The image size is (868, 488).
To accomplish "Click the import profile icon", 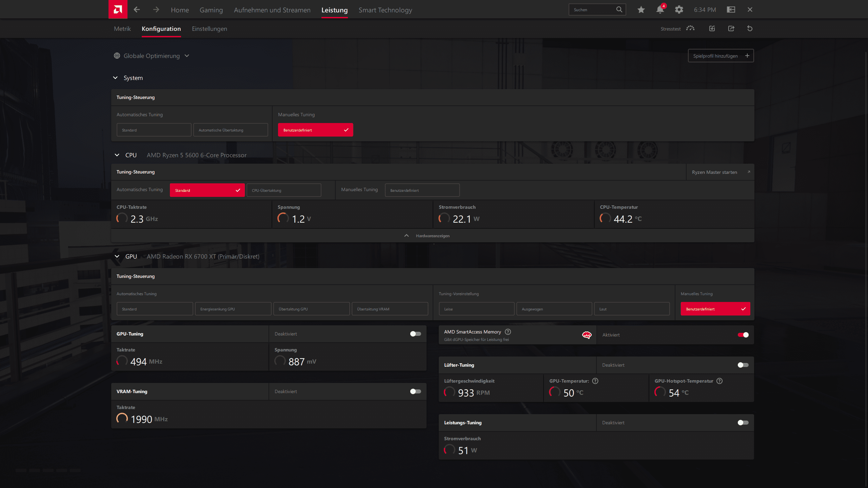I will (712, 28).
